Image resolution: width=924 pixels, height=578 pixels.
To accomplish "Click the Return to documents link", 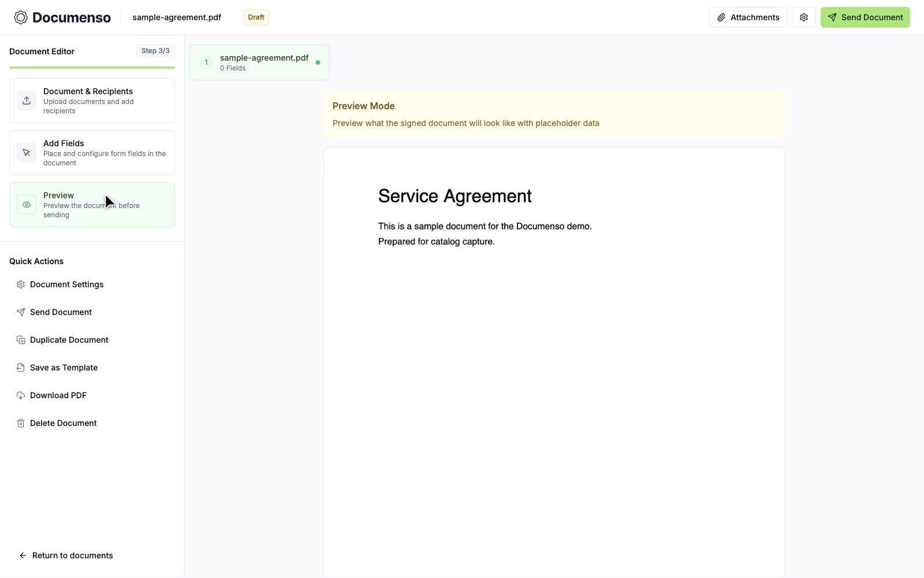I will click(66, 555).
